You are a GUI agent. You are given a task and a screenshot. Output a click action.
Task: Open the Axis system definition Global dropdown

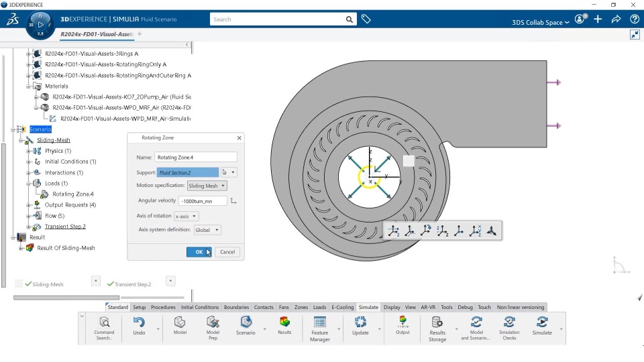[207, 230]
